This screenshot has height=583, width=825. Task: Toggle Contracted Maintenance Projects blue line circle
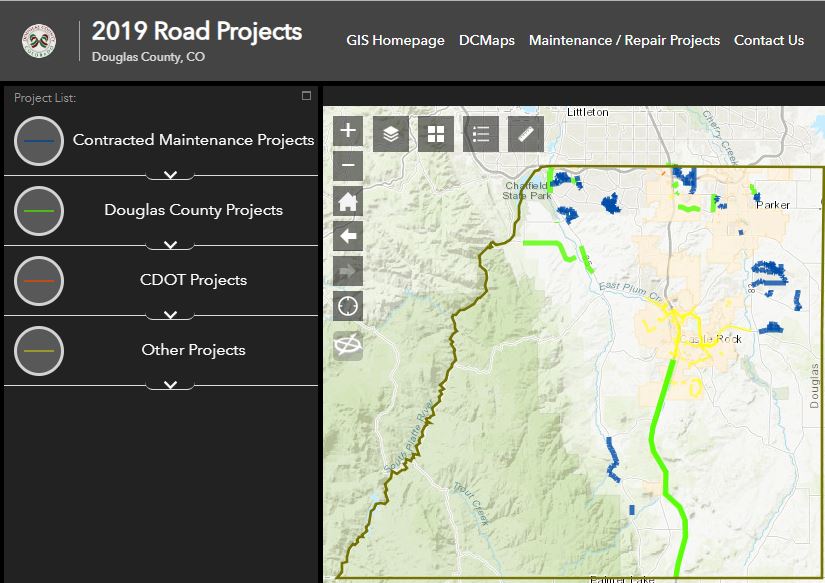point(39,141)
